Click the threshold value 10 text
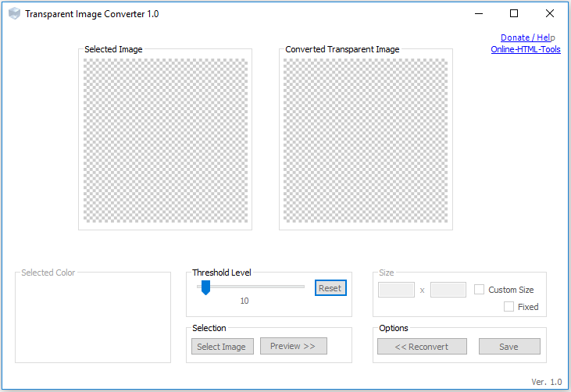Image resolution: width=571 pixels, height=392 pixels. point(244,301)
